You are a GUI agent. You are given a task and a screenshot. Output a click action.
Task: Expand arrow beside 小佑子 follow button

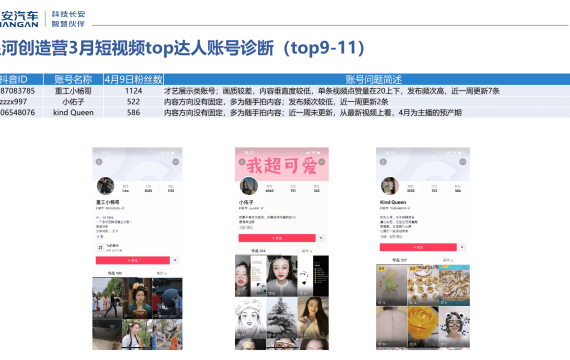tap(321, 238)
